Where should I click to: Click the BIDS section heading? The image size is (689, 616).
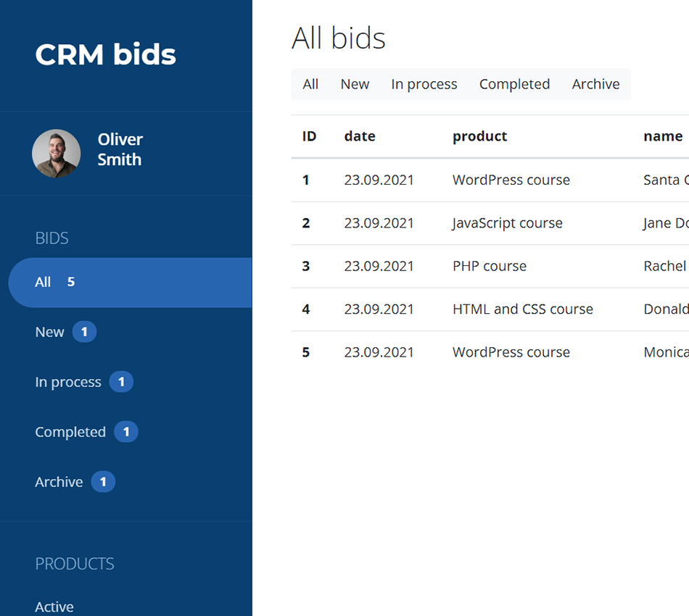tap(51, 238)
